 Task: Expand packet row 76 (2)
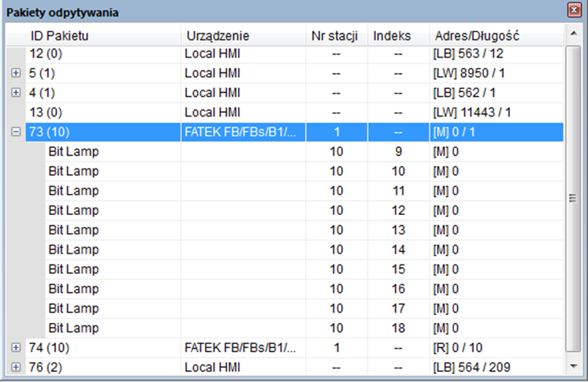coord(16,367)
